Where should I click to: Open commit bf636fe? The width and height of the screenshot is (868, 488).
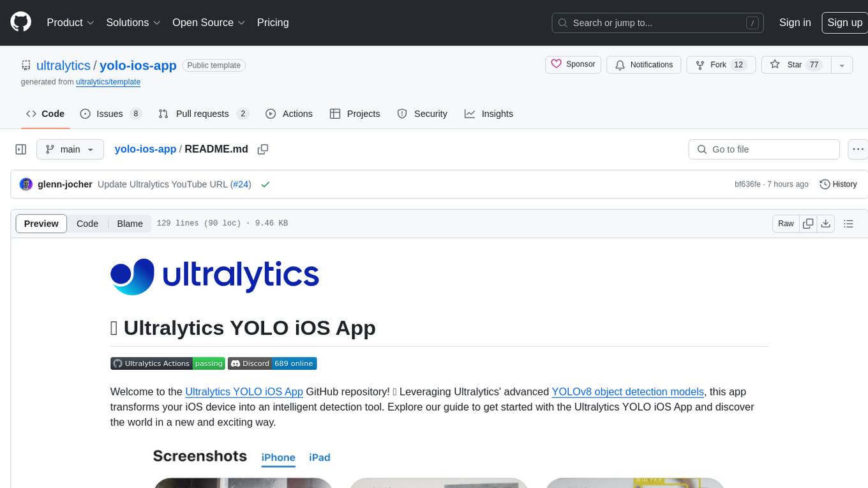coord(747,184)
